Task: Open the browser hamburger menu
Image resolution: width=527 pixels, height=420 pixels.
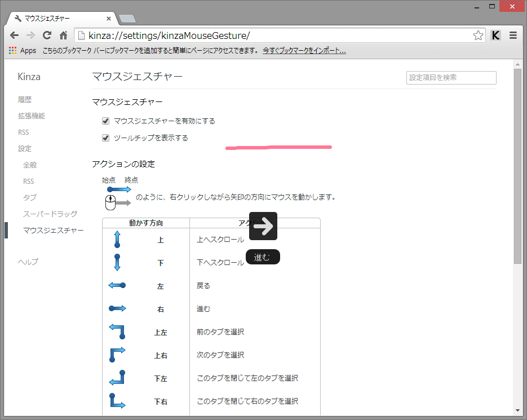Action: tap(513, 35)
